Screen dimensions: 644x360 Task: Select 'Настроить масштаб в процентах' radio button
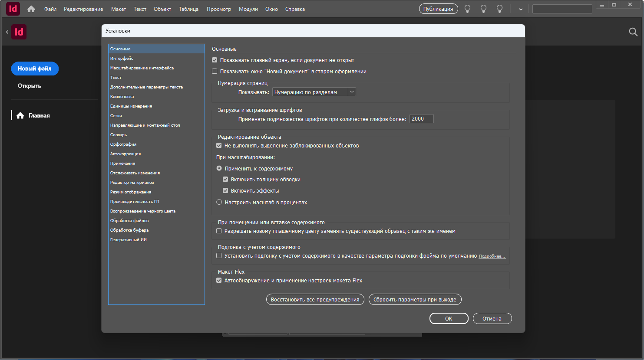(219, 203)
